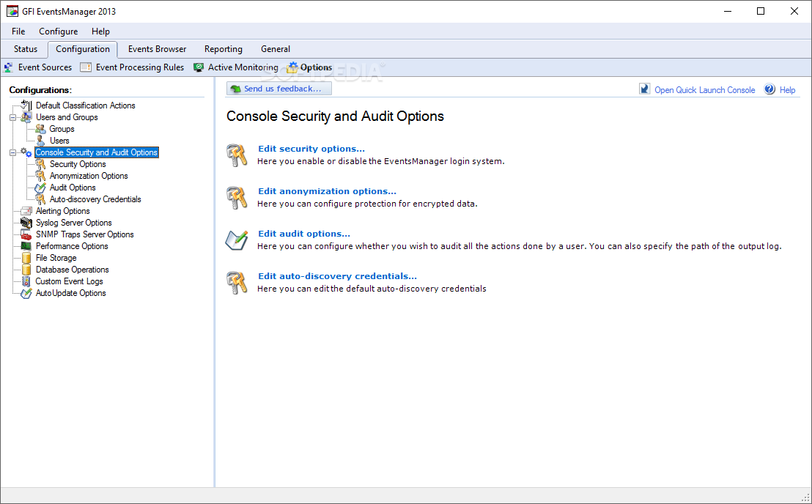Select Database Operations in tree
The height and width of the screenshot is (504, 812).
click(x=72, y=270)
